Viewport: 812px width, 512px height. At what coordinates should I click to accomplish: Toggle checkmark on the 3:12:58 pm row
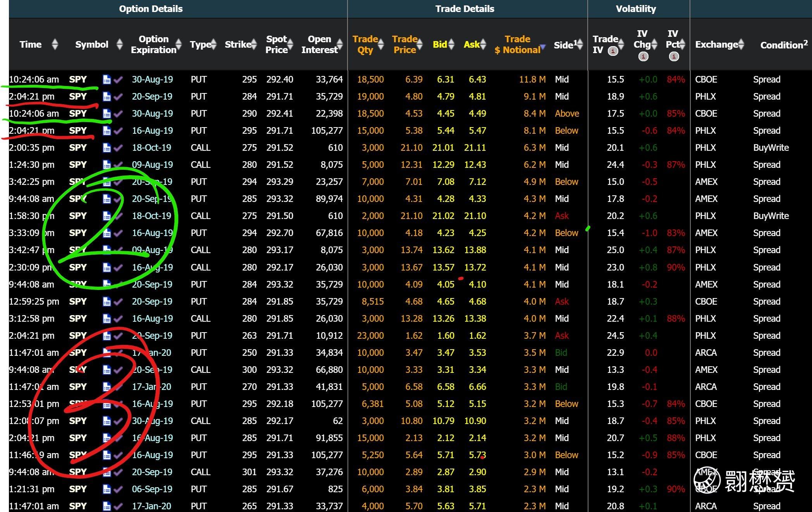[118, 319]
